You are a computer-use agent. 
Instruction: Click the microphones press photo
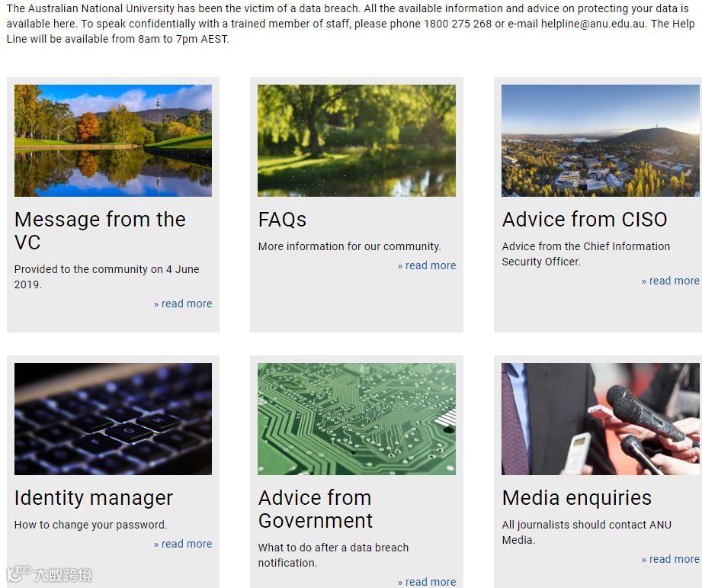(601, 419)
